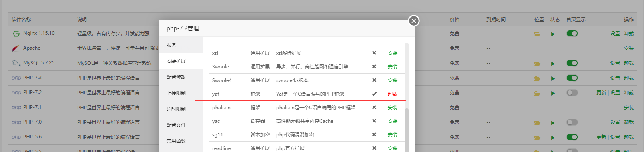Select the 上传限制 sidebar tab
The image size is (644, 152).
point(181,93)
